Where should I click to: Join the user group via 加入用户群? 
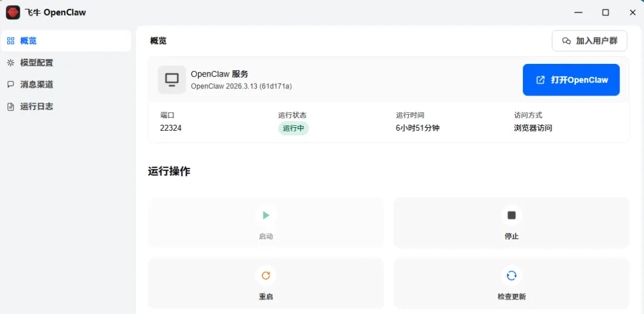[x=589, y=41]
